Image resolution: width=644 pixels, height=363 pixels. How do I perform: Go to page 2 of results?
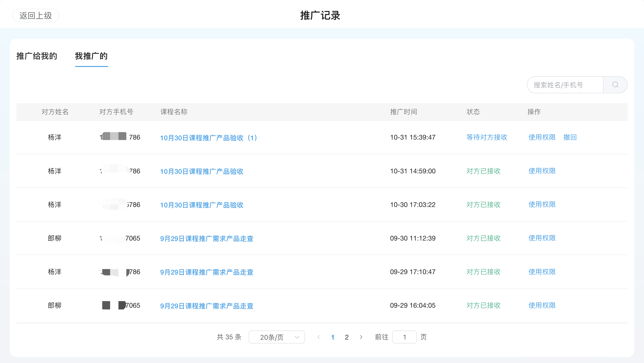click(347, 337)
